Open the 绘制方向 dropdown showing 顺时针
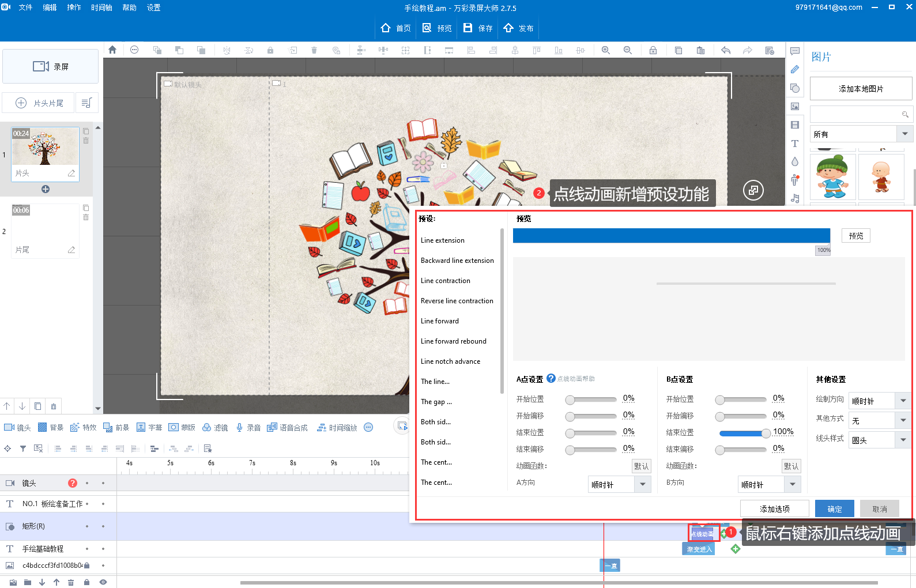 pos(880,401)
